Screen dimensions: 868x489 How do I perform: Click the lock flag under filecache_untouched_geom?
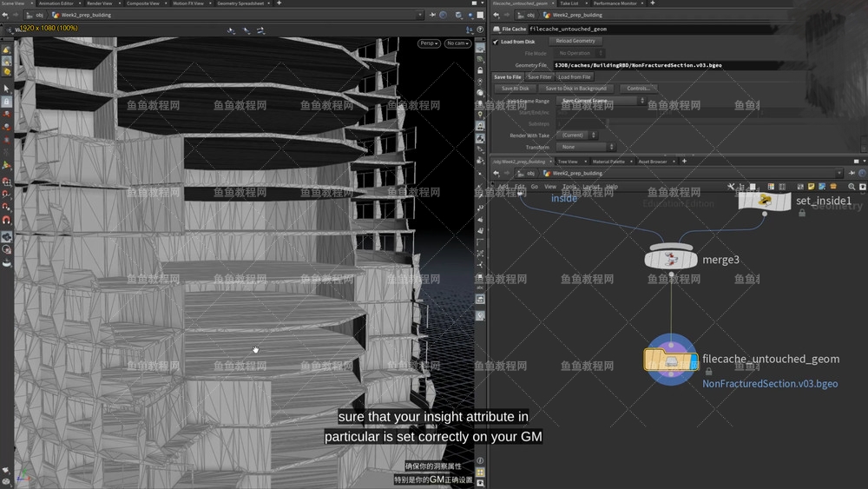(708, 372)
